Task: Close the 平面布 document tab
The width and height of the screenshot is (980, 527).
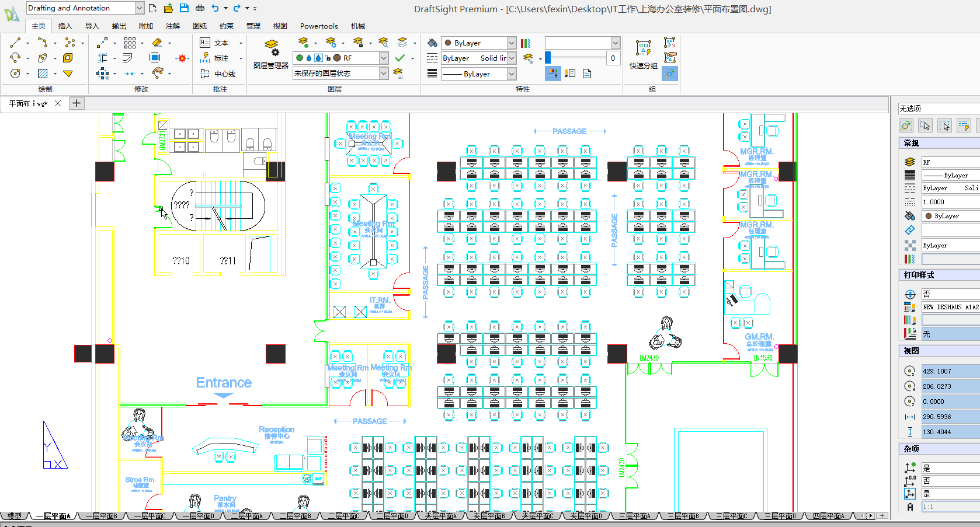Action: click(57, 103)
